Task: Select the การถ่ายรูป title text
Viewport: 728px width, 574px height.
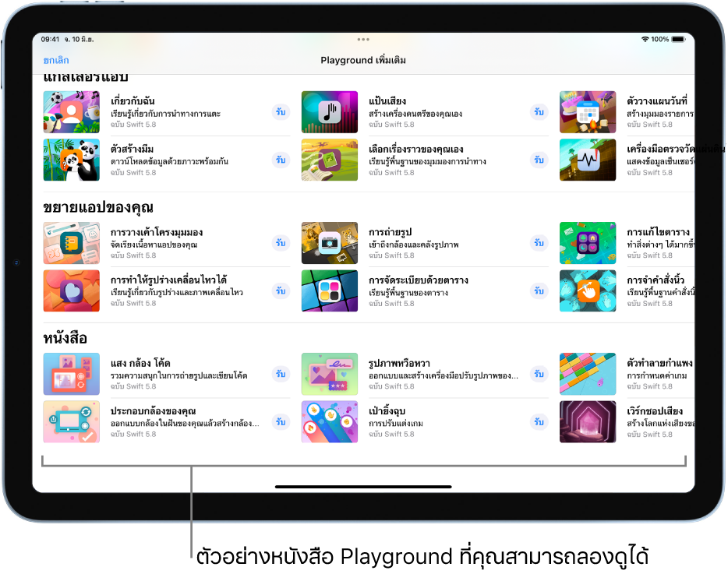Action: pyautogui.click(x=390, y=231)
